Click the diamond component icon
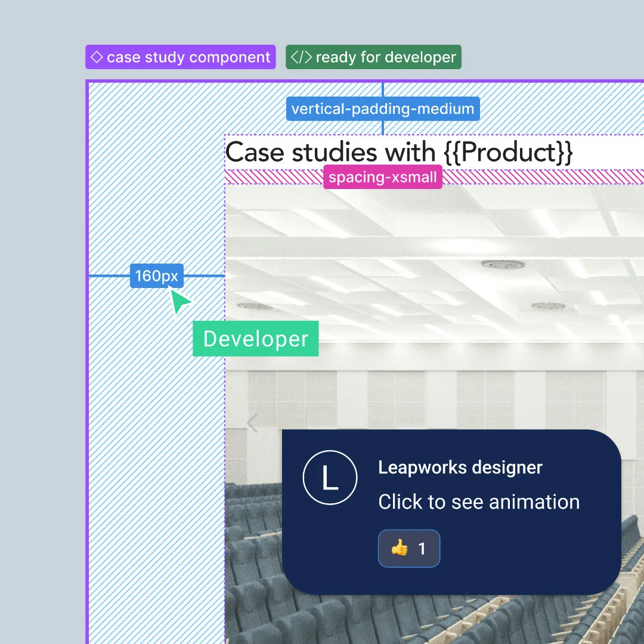 pos(97,57)
